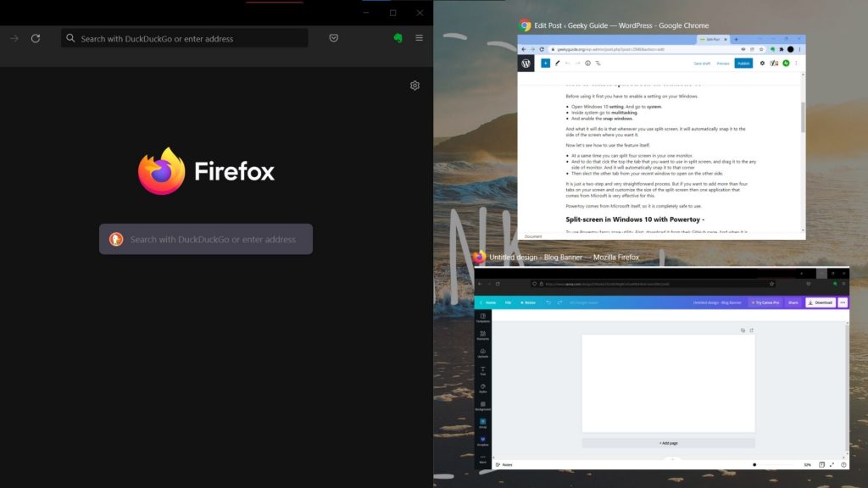The width and height of the screenshot is (868, 488).
Task: Open the Styles panel in Canva sidebar
Action: tap(482, 388)
